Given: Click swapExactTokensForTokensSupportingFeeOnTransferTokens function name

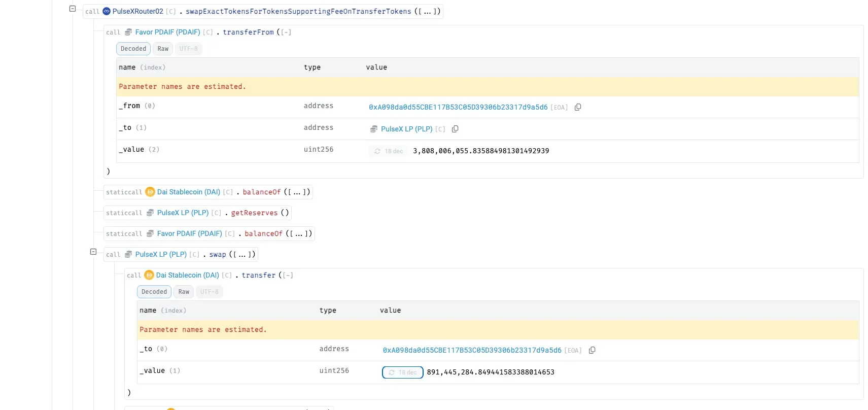Looking at the screenshot, I should pyautogui.click(x=298, y=11).
